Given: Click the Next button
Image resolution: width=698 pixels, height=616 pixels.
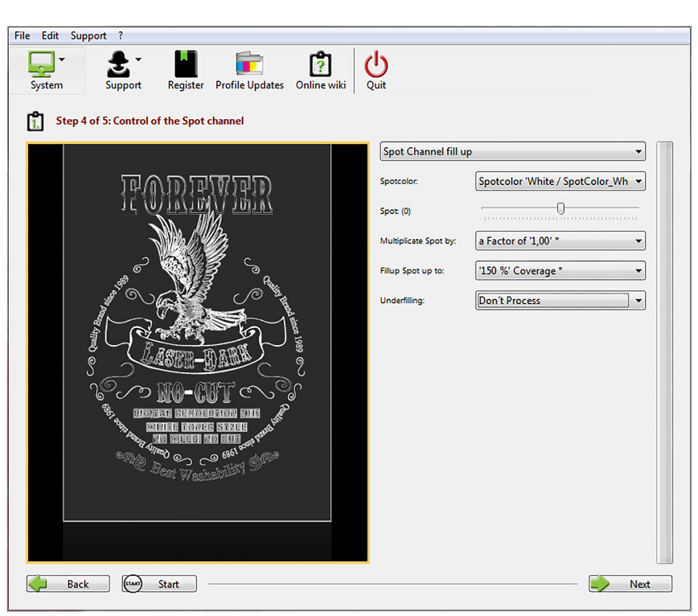Looking at the screenshot, I should [630, 584].
